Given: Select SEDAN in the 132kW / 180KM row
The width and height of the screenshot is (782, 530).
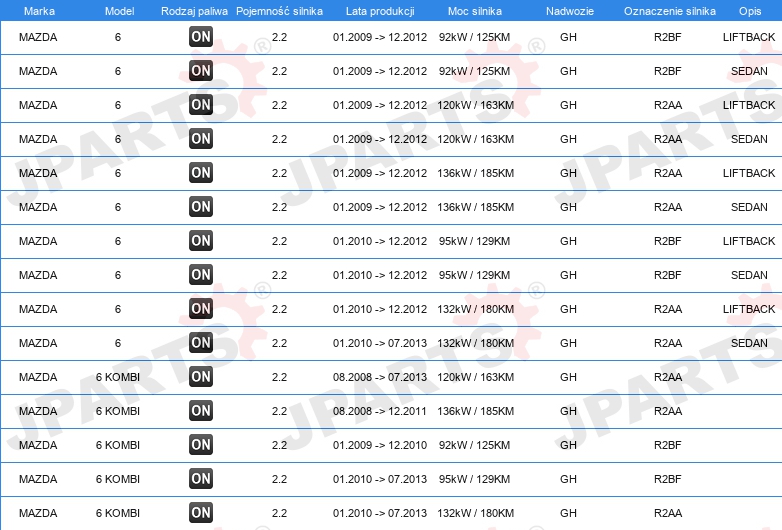Looking at the screenshot, I should tap(749, 343).
